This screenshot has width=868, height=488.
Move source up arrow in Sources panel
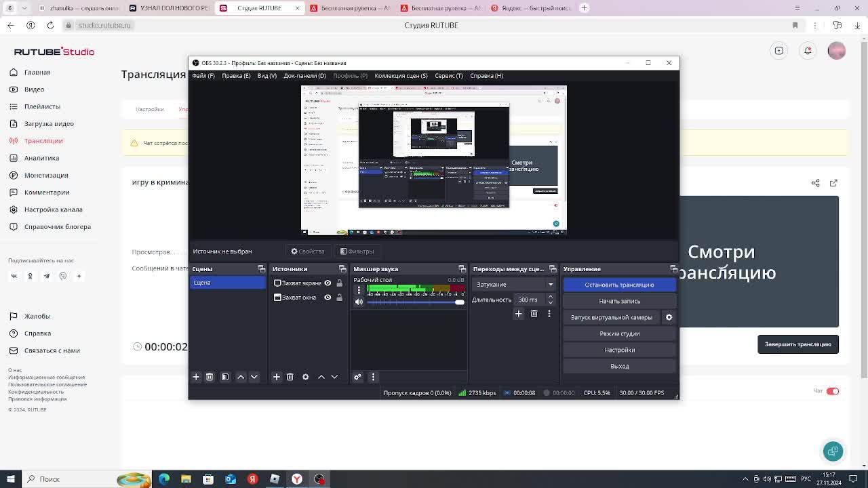pos(321,377)
